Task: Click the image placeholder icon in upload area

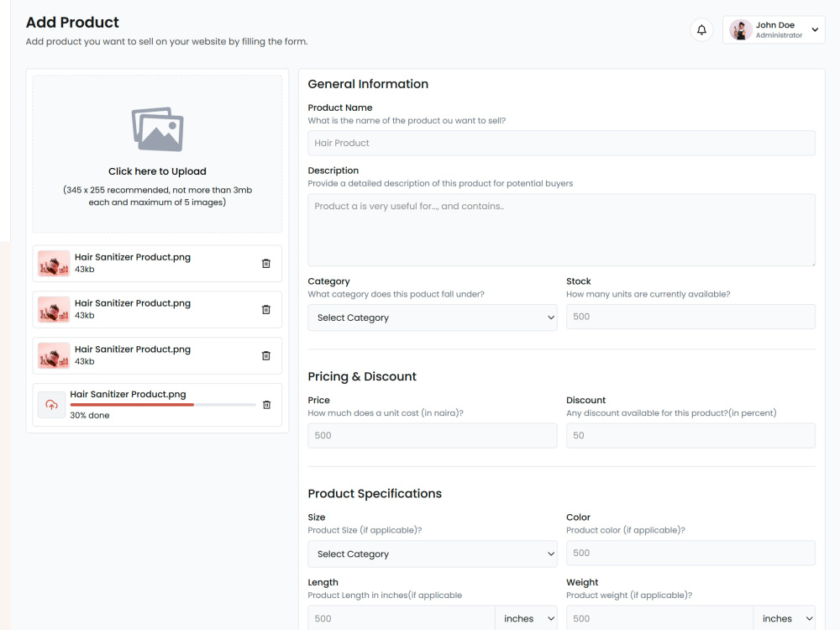Action: tap(158, 129)
